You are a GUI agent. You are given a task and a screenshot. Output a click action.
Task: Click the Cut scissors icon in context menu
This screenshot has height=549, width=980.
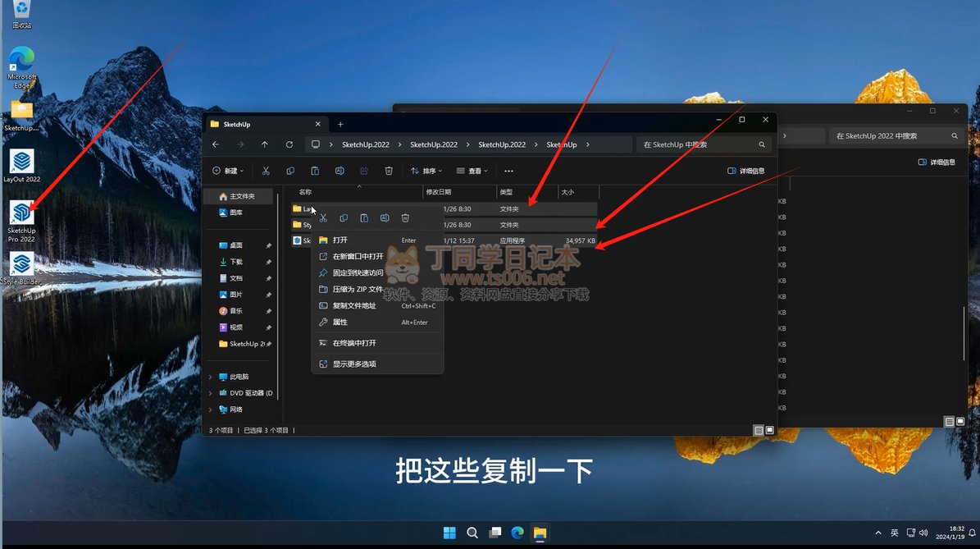323,217
